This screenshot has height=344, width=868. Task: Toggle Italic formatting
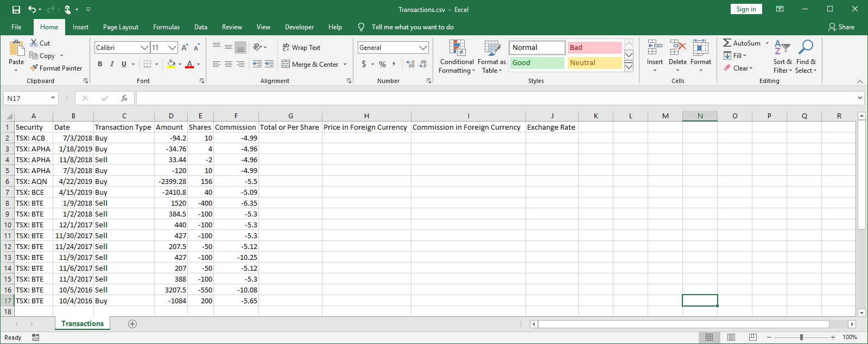(x=112, y=64)
